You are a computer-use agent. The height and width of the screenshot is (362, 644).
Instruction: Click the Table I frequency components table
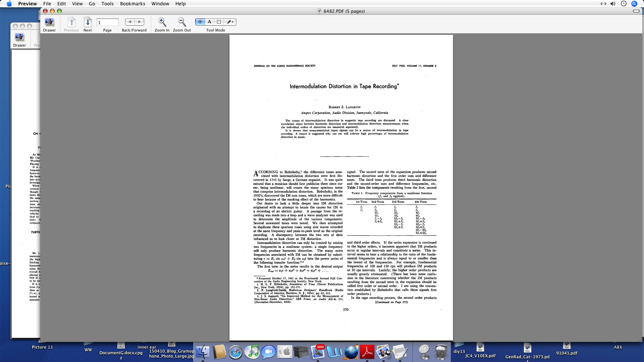[391, 214]
